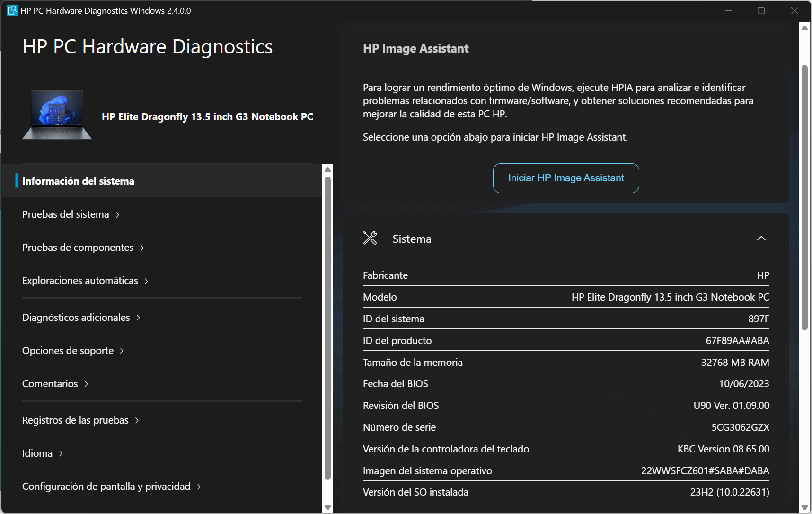This screenshot has height=514, width=812.
Task: Collapse the Sistema section chevron
Action: click(761, 238)
